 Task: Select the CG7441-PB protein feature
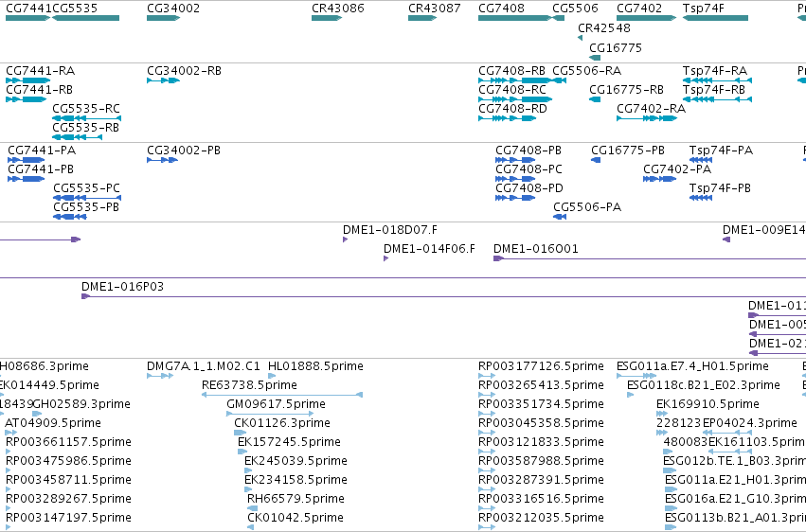(27, 179)
